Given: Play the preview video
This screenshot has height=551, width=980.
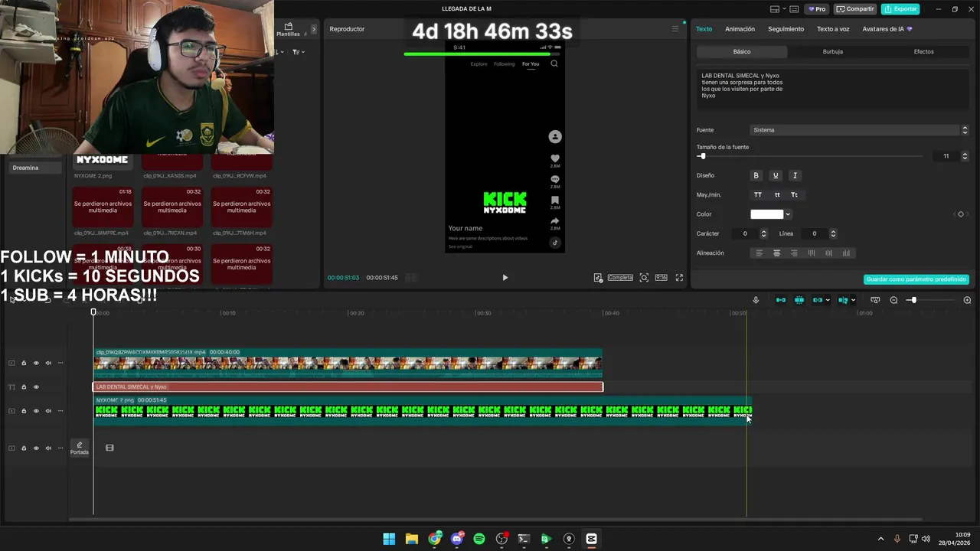Looking at the screenshot, I should click(x=505, y=278).
